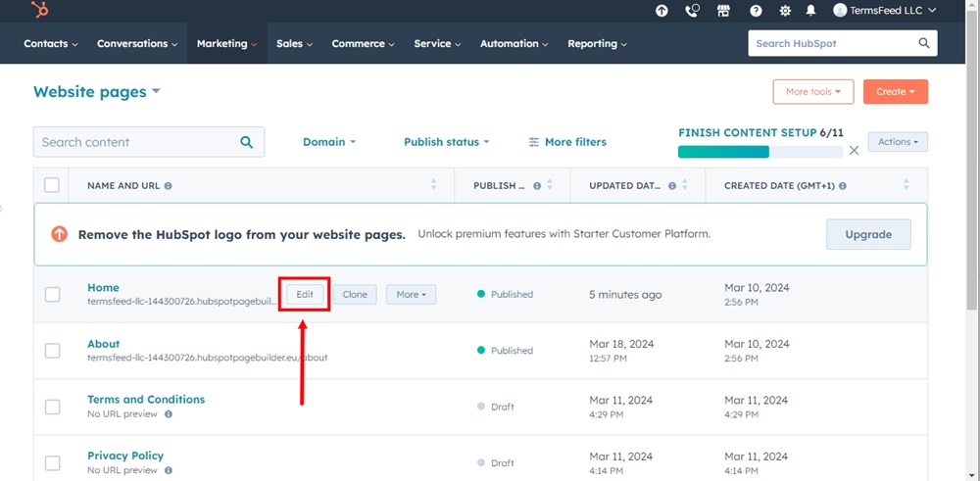Click info icon next to Privacy Policy URL preview
The height and width of the screenshot is (481, 980).
tap(169, 470)
